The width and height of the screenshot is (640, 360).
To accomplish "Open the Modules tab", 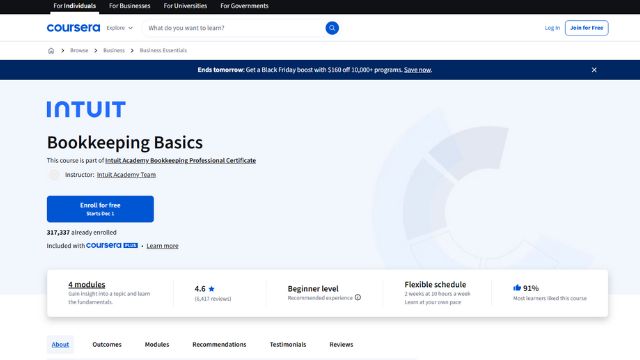I will (x=157, y=344).
